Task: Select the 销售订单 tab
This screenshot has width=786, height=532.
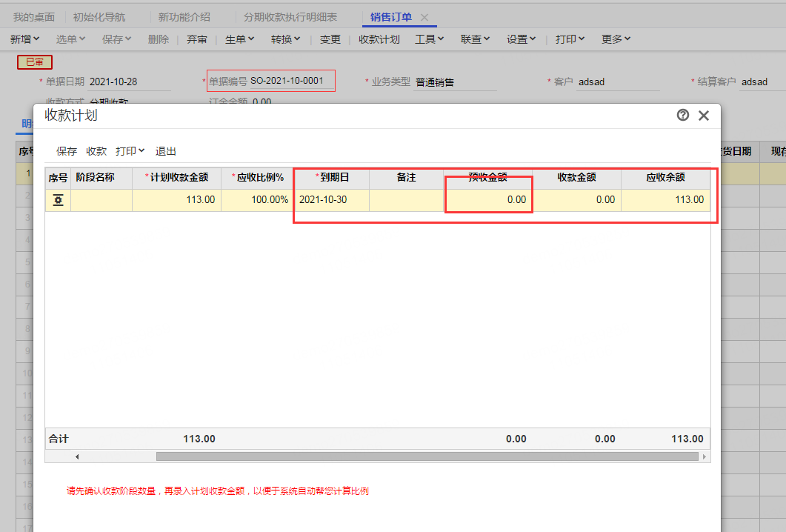Action: (391, 17)
